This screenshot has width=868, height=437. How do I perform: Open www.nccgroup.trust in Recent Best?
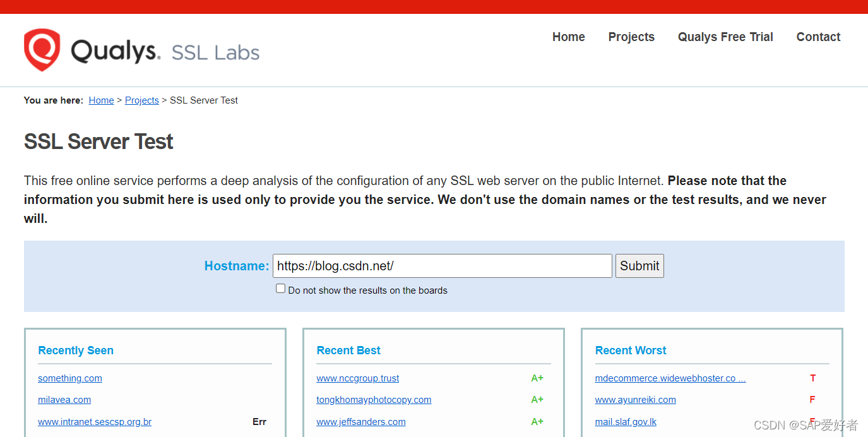(358, 378)
